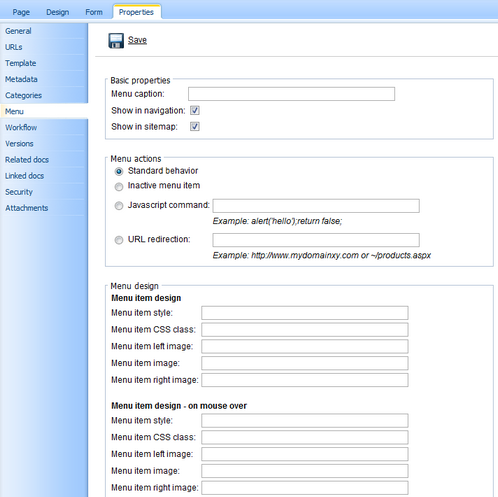This screenshot has height=497, width=498.
Task: Open the Design tab
Action: (58, 12)
